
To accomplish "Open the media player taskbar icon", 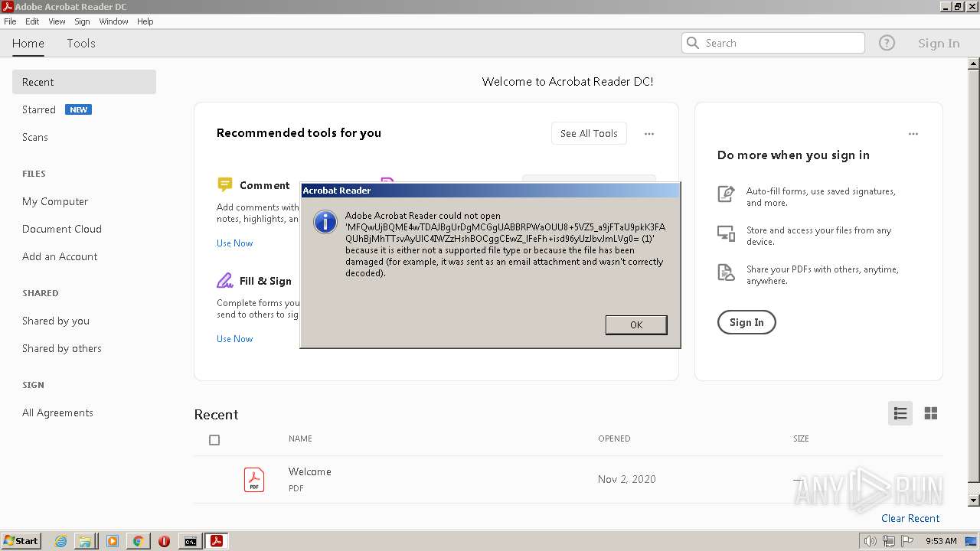I will point(112,541).
